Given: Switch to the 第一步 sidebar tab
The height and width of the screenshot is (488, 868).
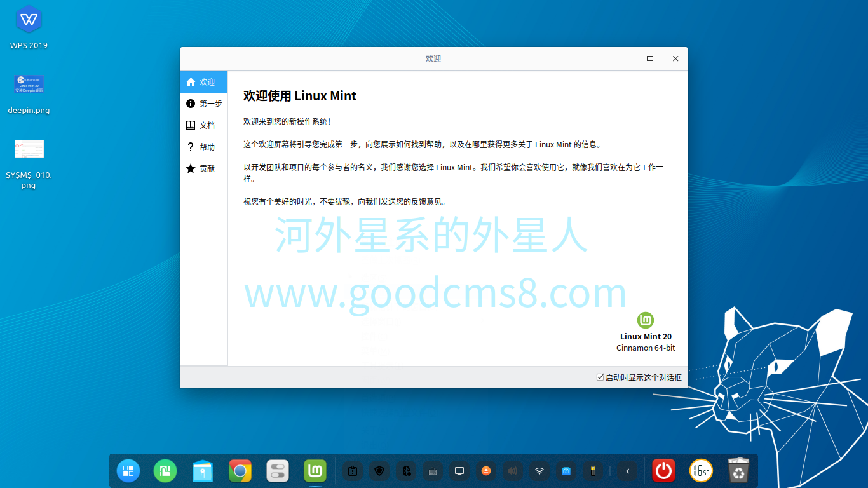Looking at the screenshot, I should point(204,104).
